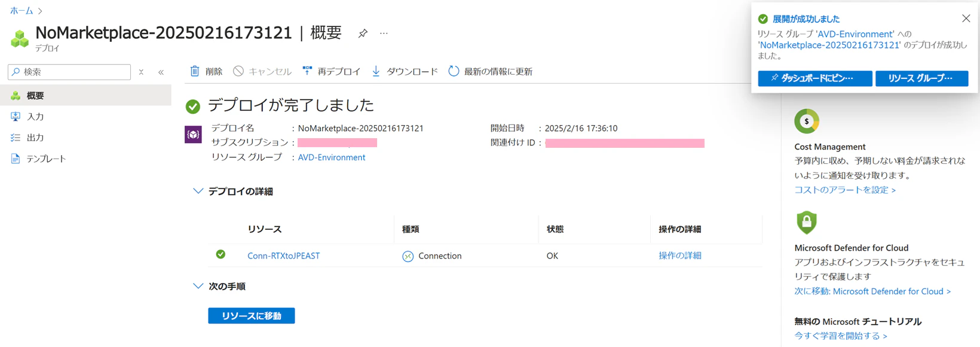Click the 操作の詳細 column header

(x=680, y=229)
